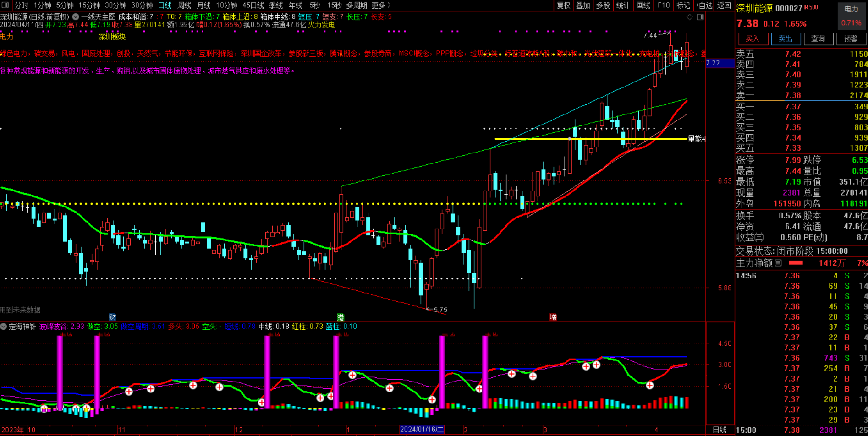The height and width of the screenshot is (436, 868).
Task: Choose the 45日线 period tab
Action: (x=253, y=5)
